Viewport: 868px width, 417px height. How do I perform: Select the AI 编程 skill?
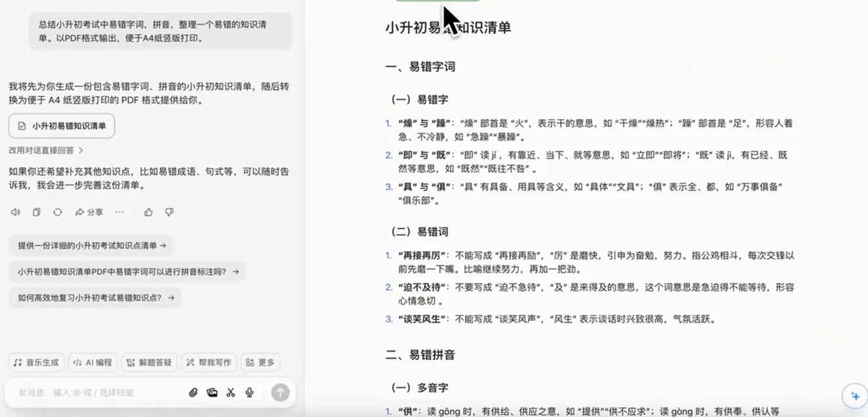92,362
